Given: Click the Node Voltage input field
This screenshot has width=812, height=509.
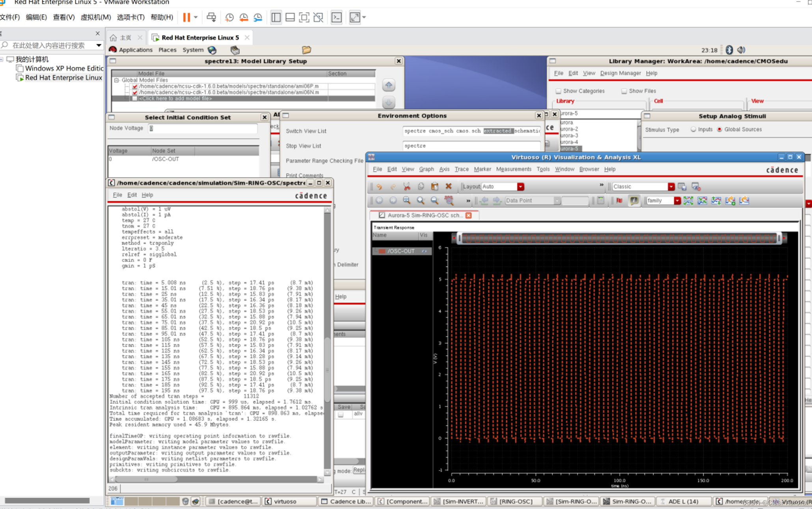Looking at the screenshot, I should click(203, 128).
